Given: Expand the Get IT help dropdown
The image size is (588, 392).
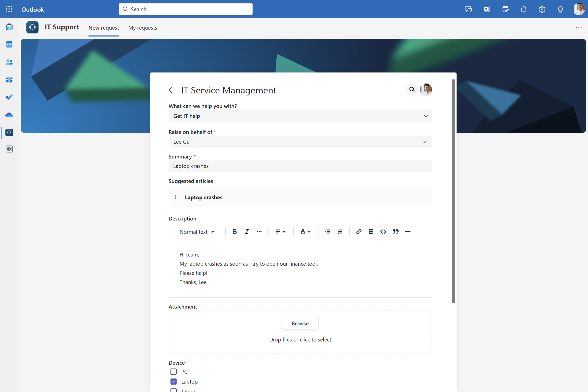Looking at the screenshot, I should 300,116.
